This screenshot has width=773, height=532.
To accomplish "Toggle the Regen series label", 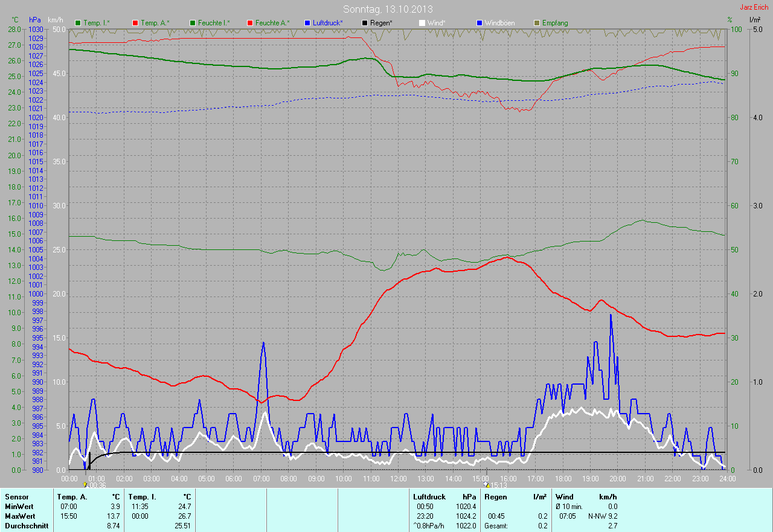I will (x=381, y=23).
